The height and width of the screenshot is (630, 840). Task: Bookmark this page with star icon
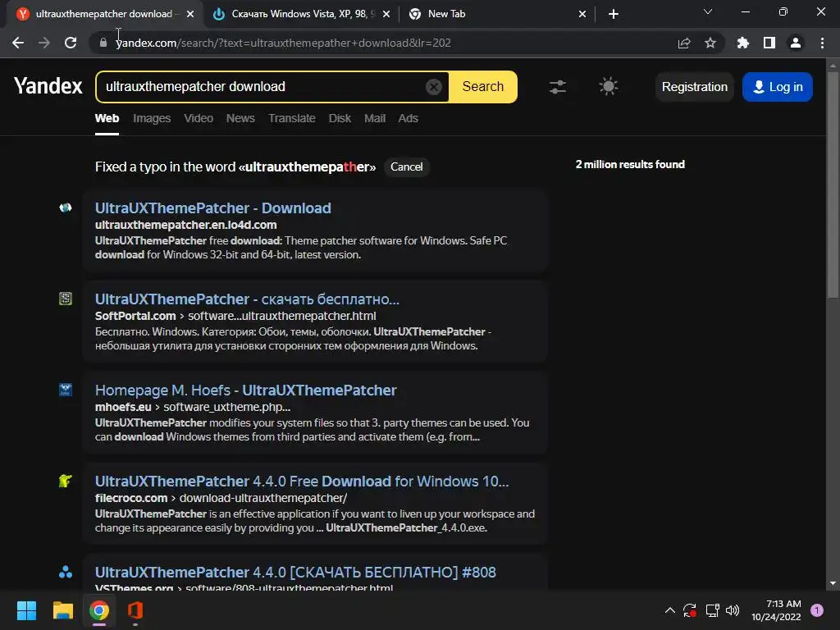(710, 43)
